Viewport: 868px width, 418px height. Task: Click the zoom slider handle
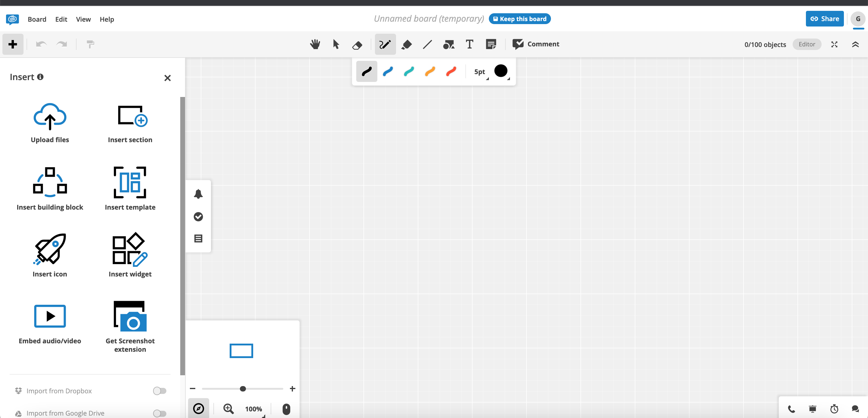click(x=243, y=389)
